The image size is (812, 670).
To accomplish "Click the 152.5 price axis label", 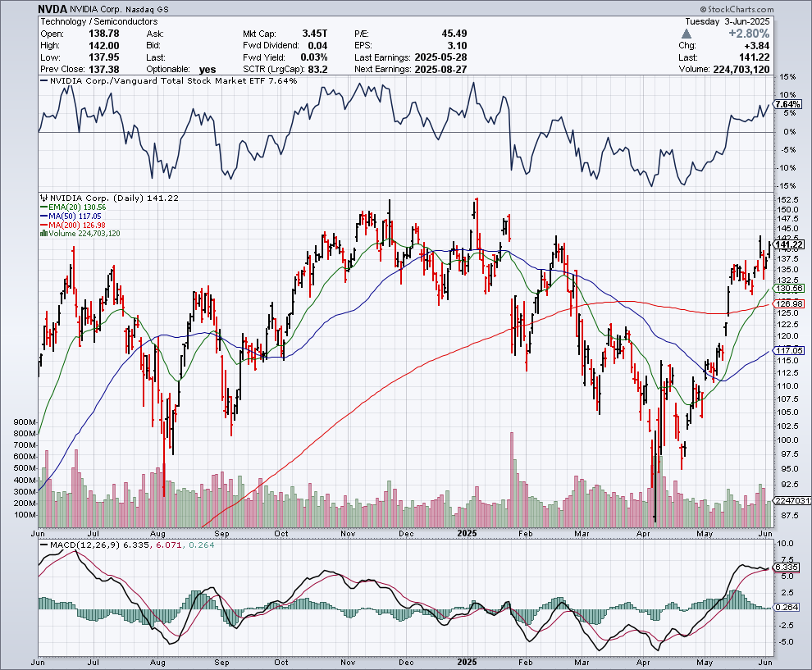I will (787, 200).
